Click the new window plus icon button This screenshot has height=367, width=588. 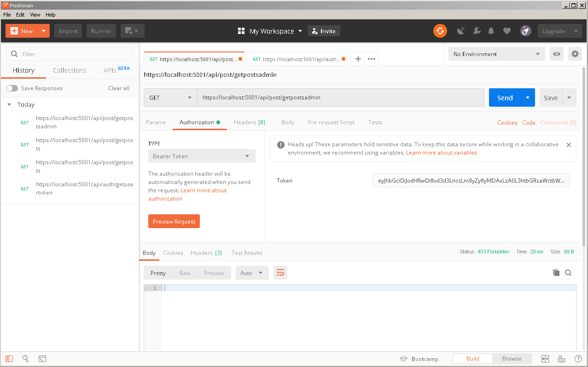point(133,31)
